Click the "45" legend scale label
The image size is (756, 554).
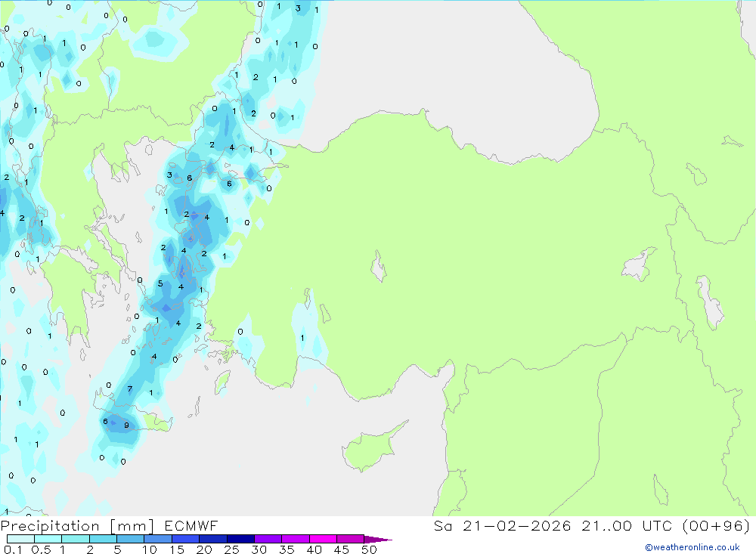(x=342, y=549)
